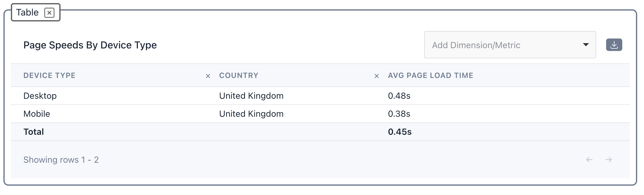Click the download table data icon

click(614, 45)
